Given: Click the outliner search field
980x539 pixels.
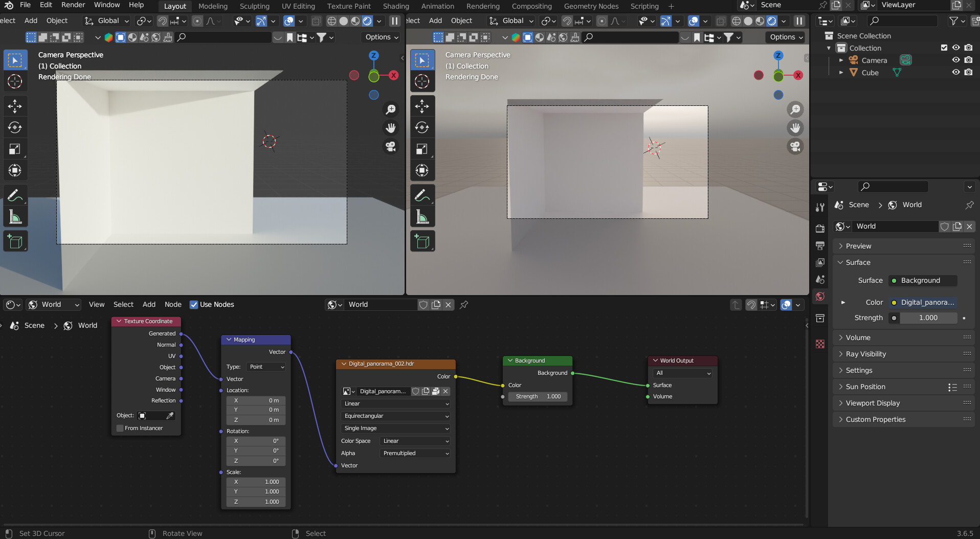Looking at the screenshot, I should 903,21.
